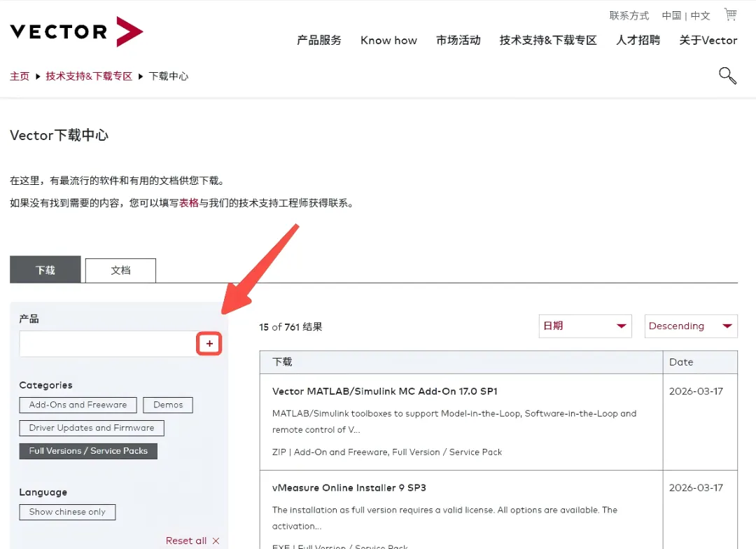The width and height of the screenshot is (756, 549).
Task: Go to 技术支持&下载专区 breadcrumb link
Action: click(x=89, y=76)
